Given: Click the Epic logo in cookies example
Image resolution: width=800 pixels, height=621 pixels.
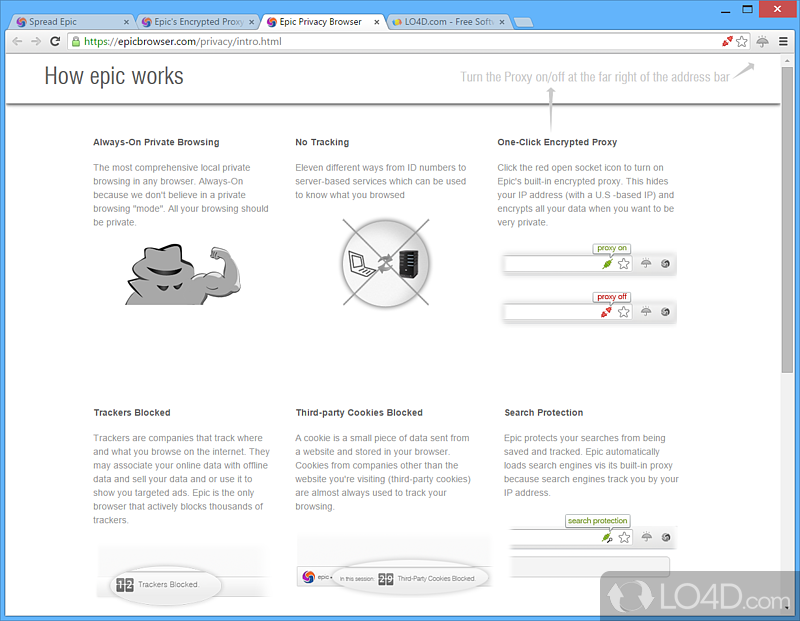Looking at the screenshot, I should tap(308, 577).
